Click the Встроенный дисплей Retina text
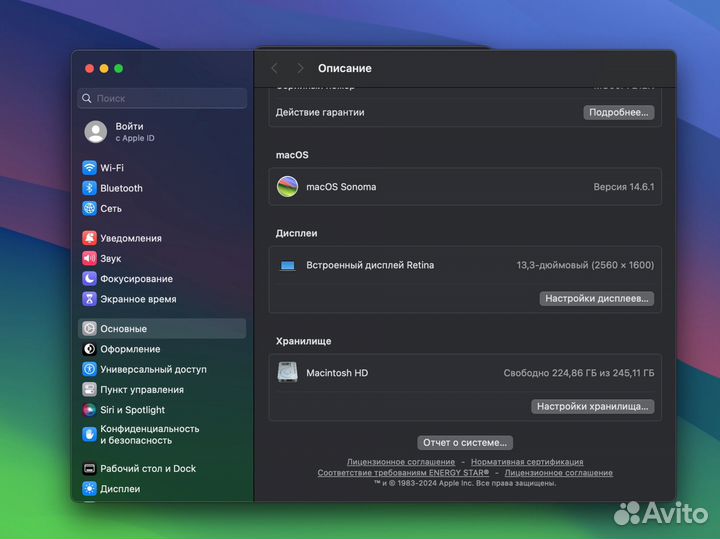The height and width of the screenshot is (539, 720). (370, 265)
